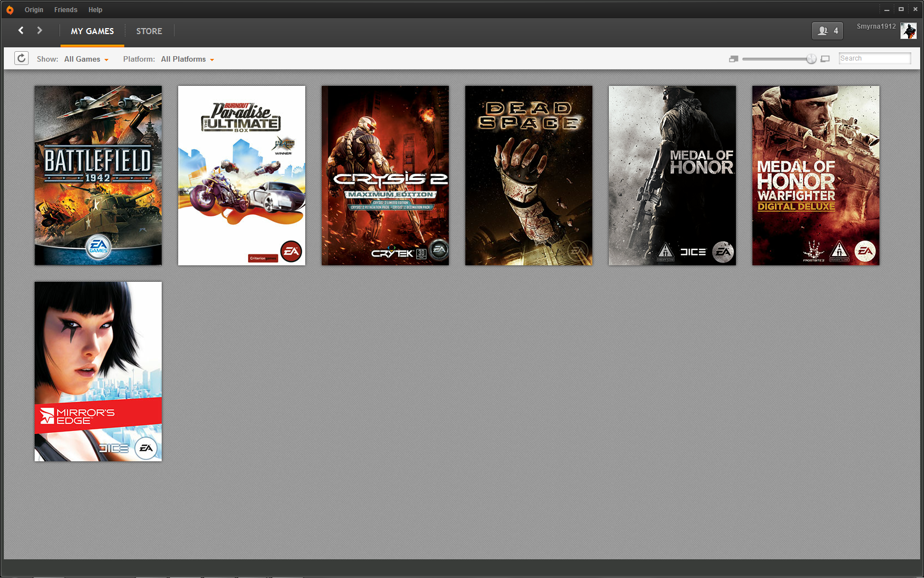This screenshot has height=578, width=924.
Task: Go back with the left arrow
Action: 21,30
